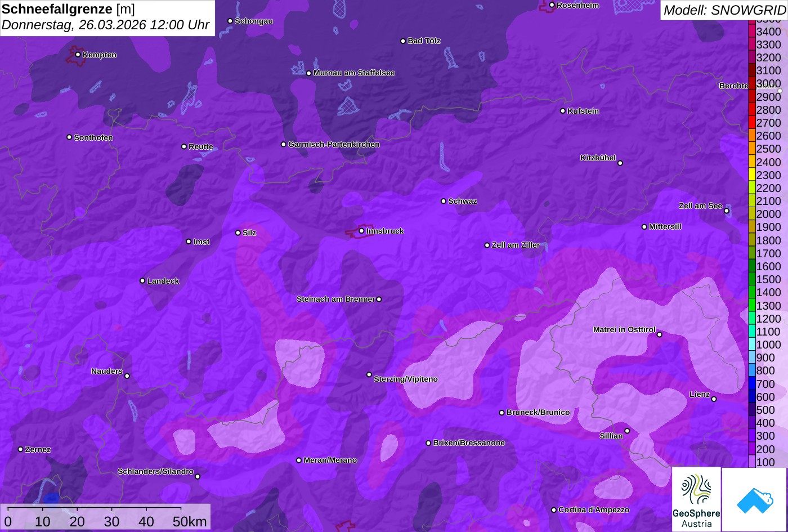Screen dimensions: 788x532
Task: Click the 50km scale bar label
Action: click(190, 521)
